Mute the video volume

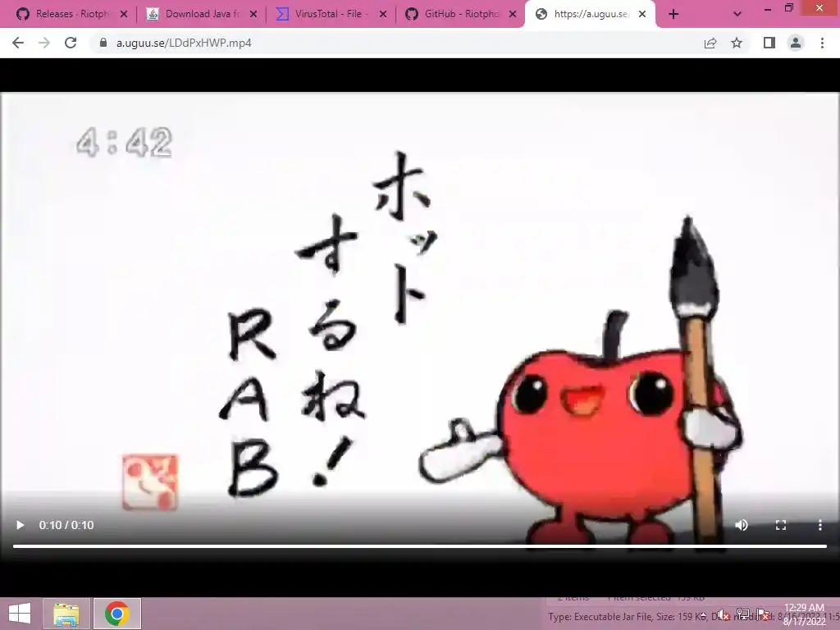pyautogui.click(x=742, y=525)
